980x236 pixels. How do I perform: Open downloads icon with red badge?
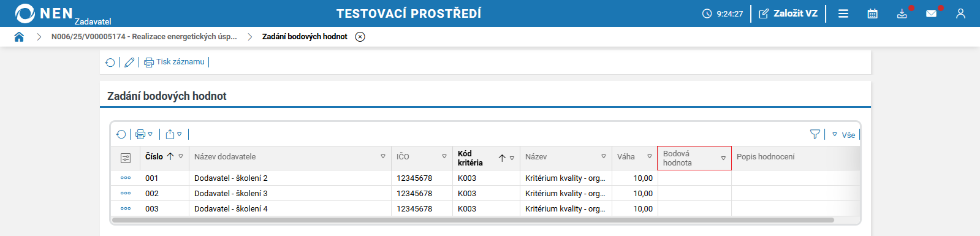tap(902, 13)
